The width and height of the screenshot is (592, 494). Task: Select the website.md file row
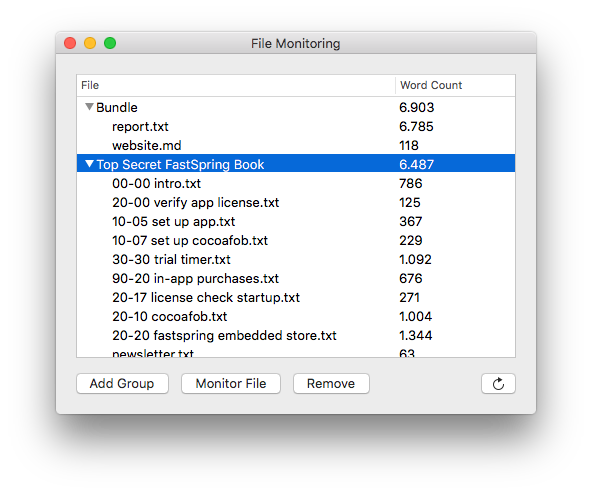click(296, 145)
